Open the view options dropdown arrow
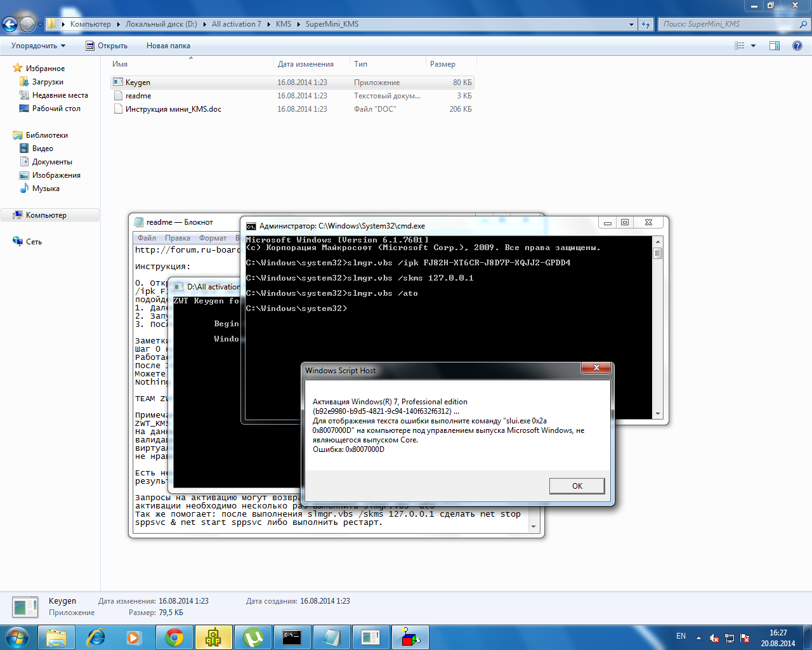This screenshot has height=650, width=812. click(x=753, y=46)
